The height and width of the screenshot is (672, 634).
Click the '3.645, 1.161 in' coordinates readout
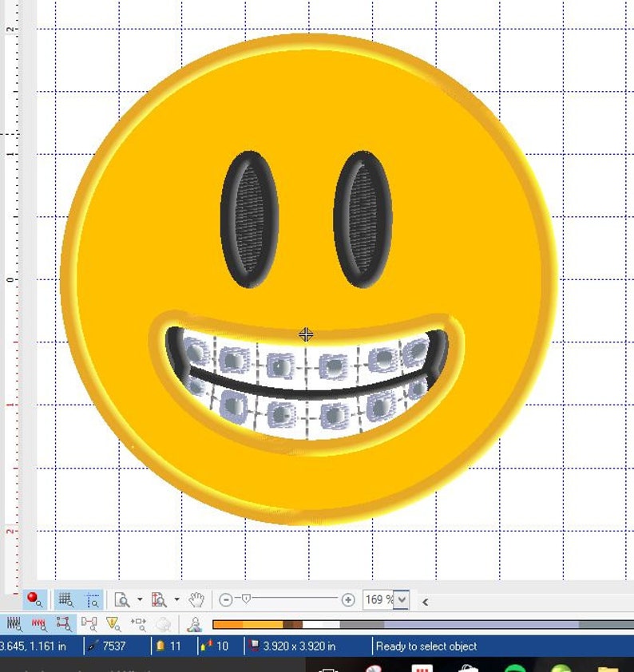[33, 646]
